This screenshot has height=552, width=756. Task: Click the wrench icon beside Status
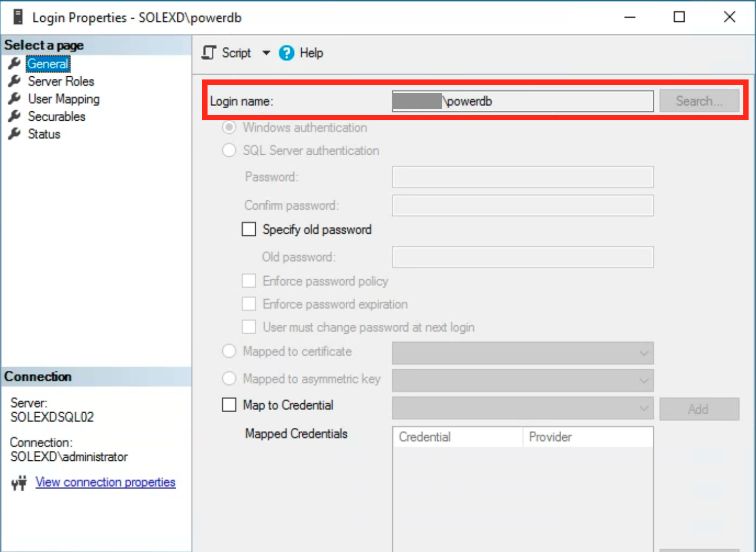pos(14,133)
